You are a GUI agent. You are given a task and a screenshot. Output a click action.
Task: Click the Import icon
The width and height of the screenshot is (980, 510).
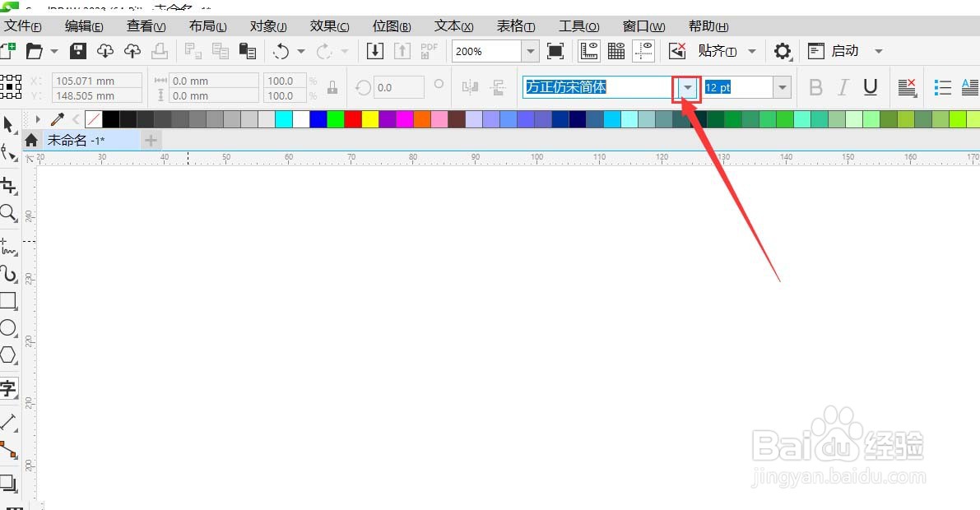click(375, 51)
